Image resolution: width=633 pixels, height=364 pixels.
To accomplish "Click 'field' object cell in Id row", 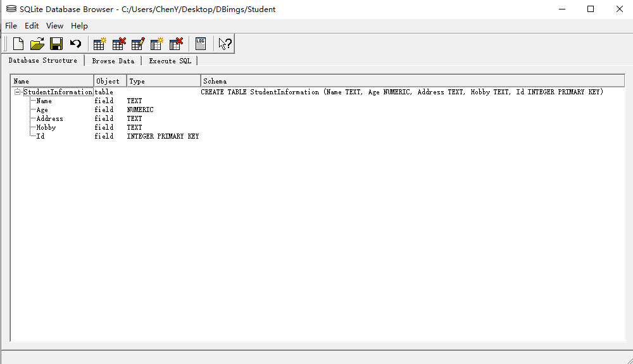I will (104, 136).
